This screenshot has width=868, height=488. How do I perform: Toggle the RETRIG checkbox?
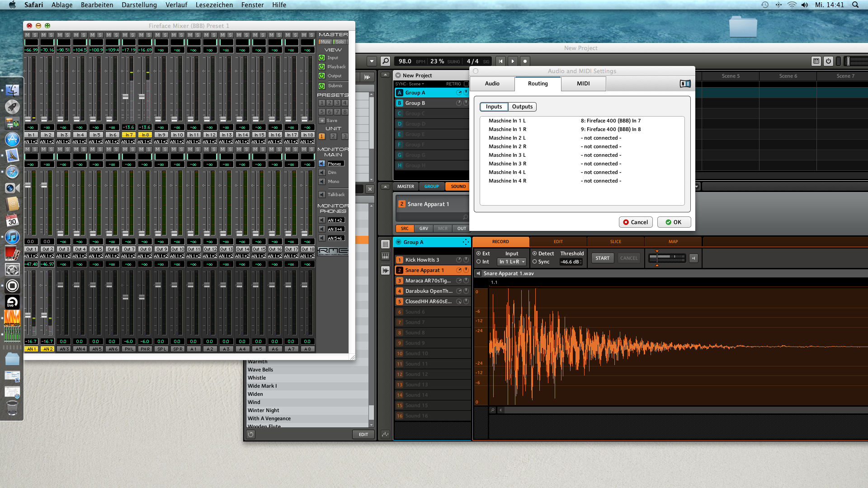pyautogui.click(x=466, y=84)
